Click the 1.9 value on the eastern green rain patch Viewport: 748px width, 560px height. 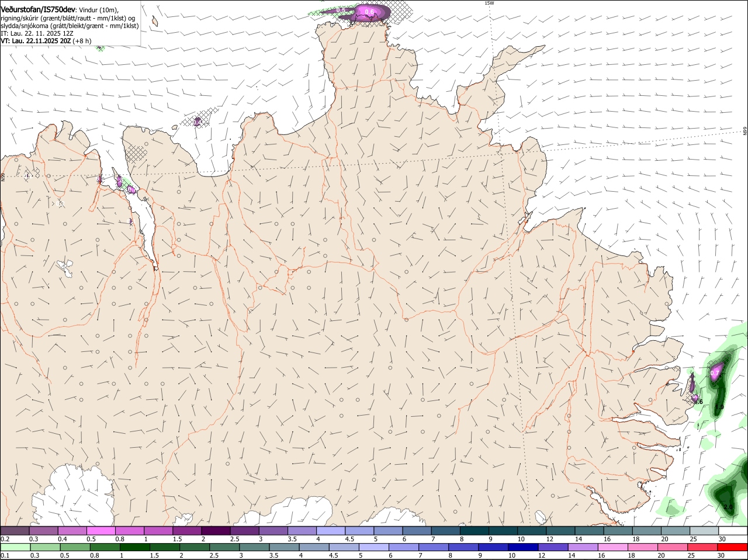tap(719, 407)
